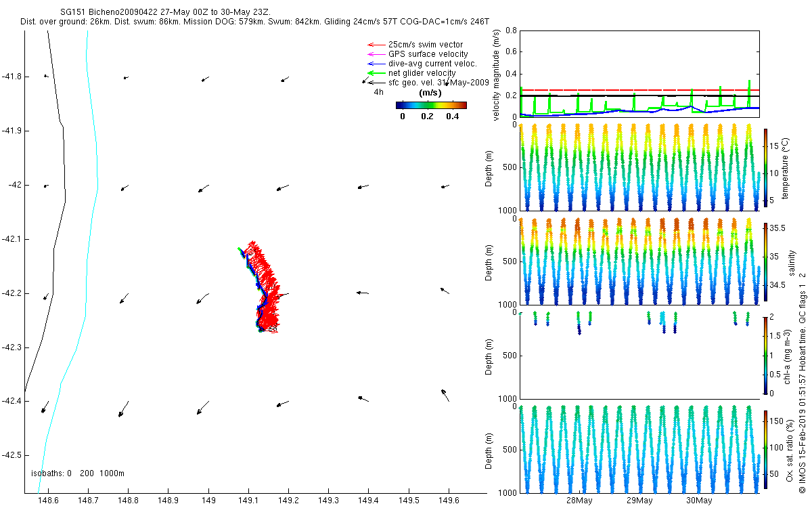812x508 pixels.
Task: Click the chl-a (mg m-3) colorbar
Action: (766, 356)
